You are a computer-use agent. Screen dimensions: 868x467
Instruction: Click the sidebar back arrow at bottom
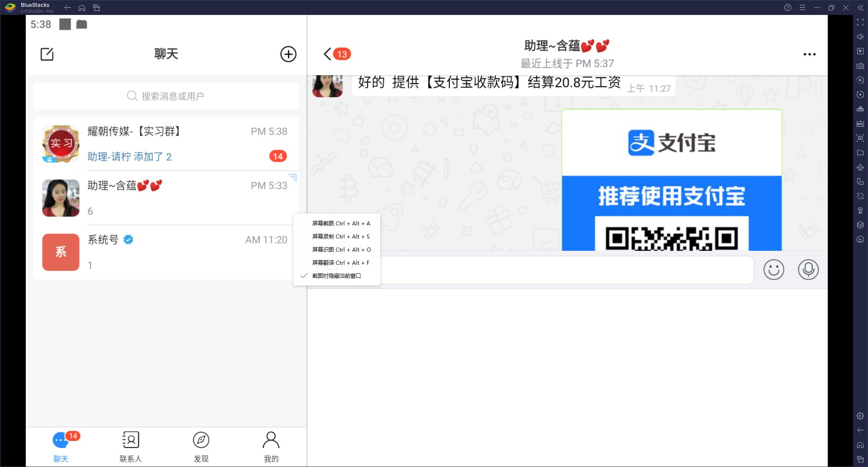[860, 430]
